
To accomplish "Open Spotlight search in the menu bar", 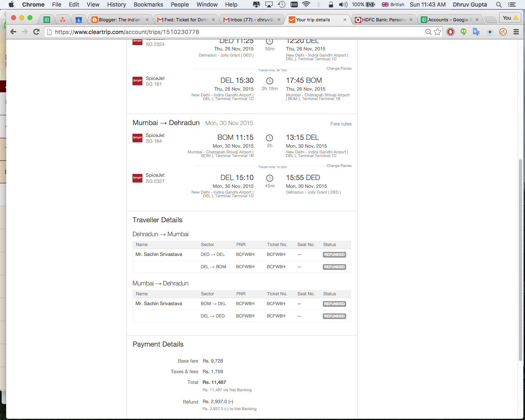I will [x=499, y=5].
